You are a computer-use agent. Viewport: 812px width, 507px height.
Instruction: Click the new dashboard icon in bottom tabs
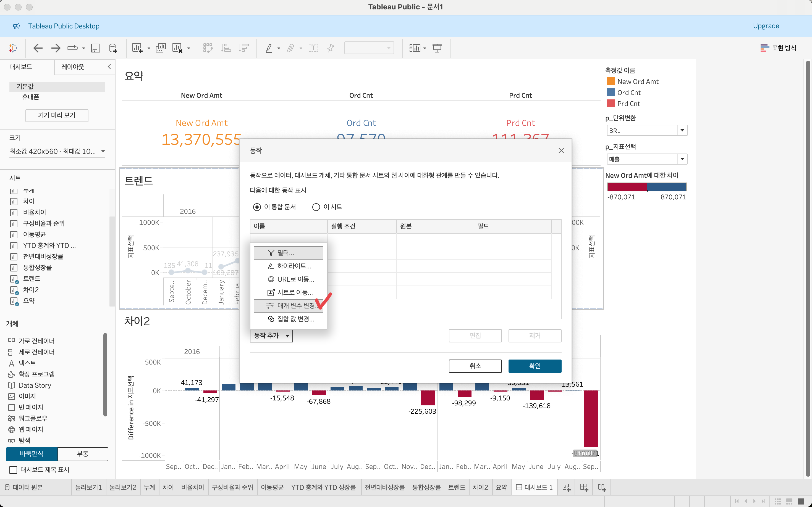(584, 487)
